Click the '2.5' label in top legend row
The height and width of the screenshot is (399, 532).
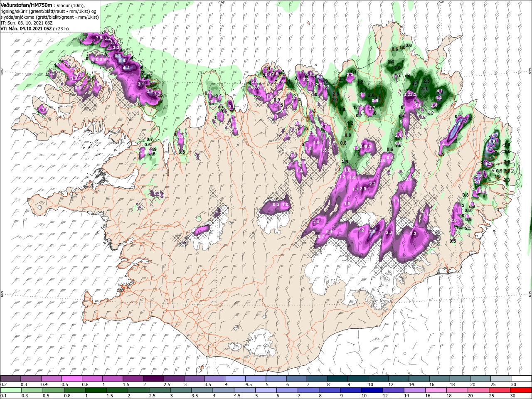point(167,384)
